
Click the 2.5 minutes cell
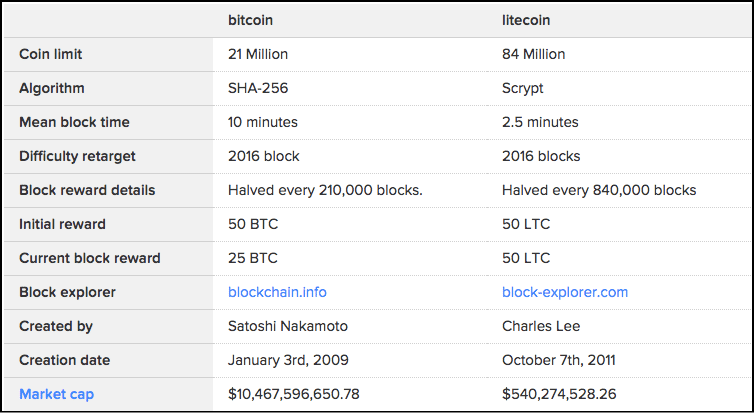point(540,122)
